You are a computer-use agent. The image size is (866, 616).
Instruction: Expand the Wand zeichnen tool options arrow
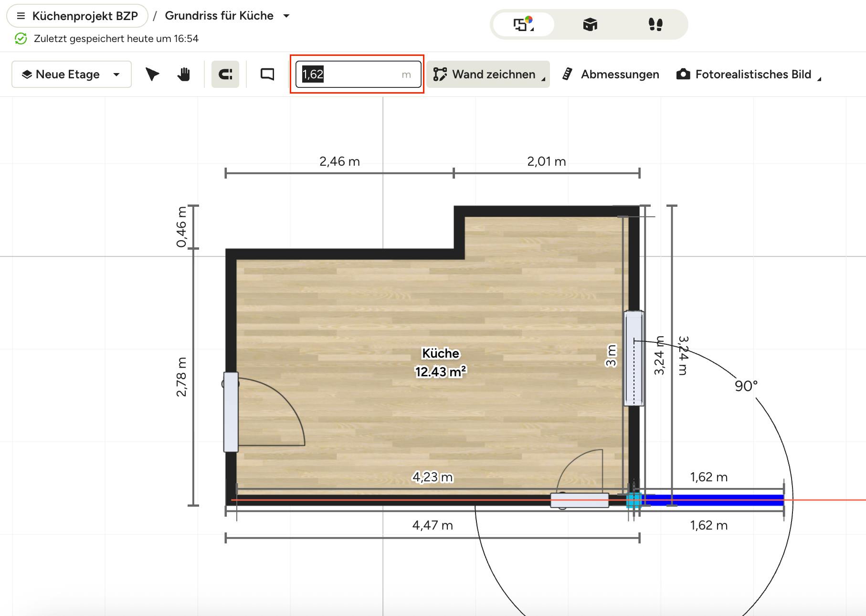click(x=543, y=79)
